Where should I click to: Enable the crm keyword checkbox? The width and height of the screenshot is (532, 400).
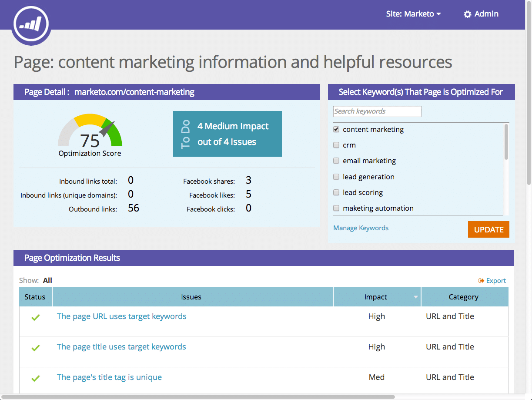[x=336, y=145]
